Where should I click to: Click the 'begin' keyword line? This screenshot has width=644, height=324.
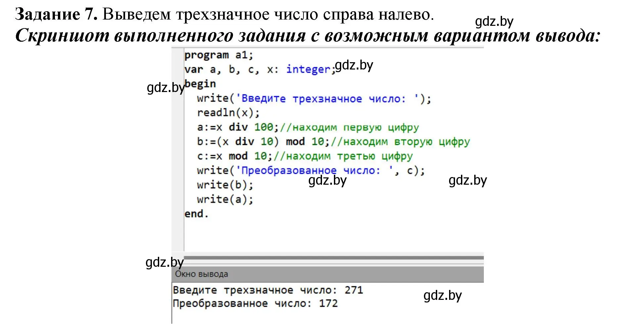[200, 84]
